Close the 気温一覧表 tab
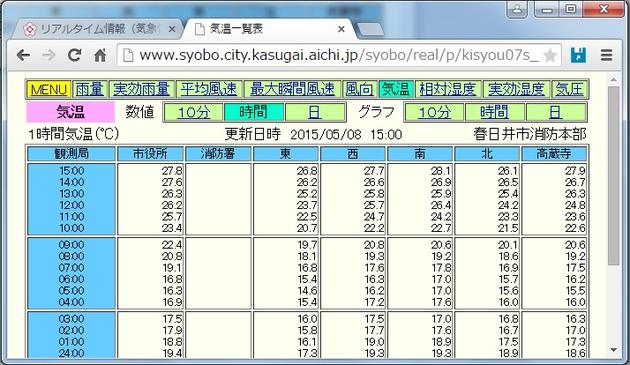Viewport: 630px width, 365px height. 341,29
